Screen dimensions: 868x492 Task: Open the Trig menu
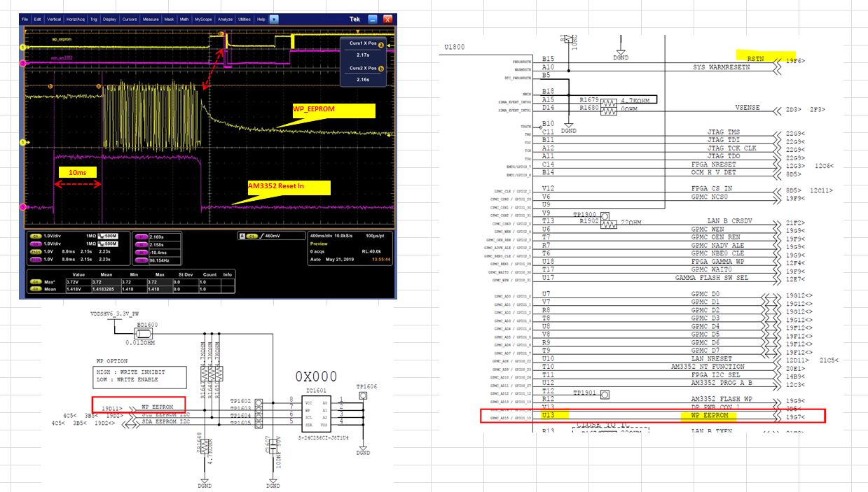pyautogui.click(x=95, y=19)
